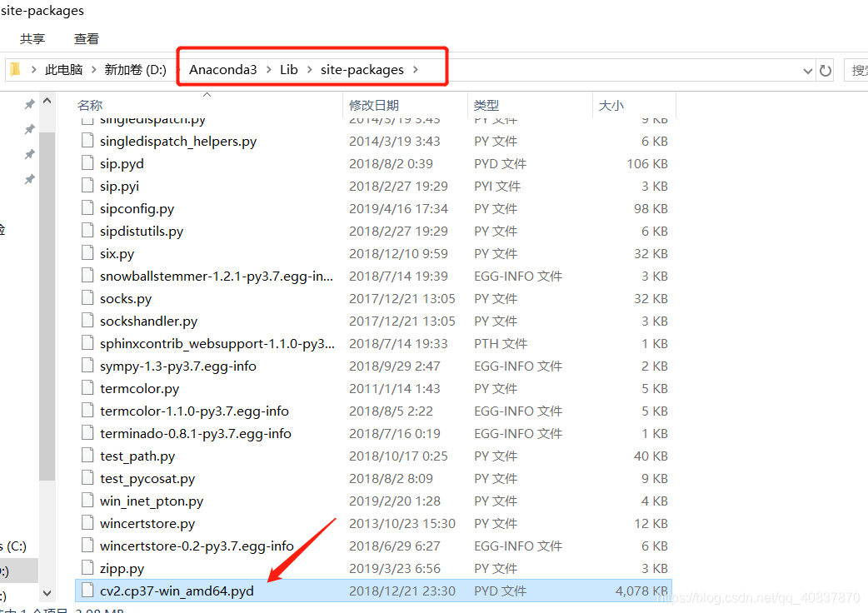This screenshot has width=868, height=613.
Task: Select file name sip.pyd
Action: 122,164
